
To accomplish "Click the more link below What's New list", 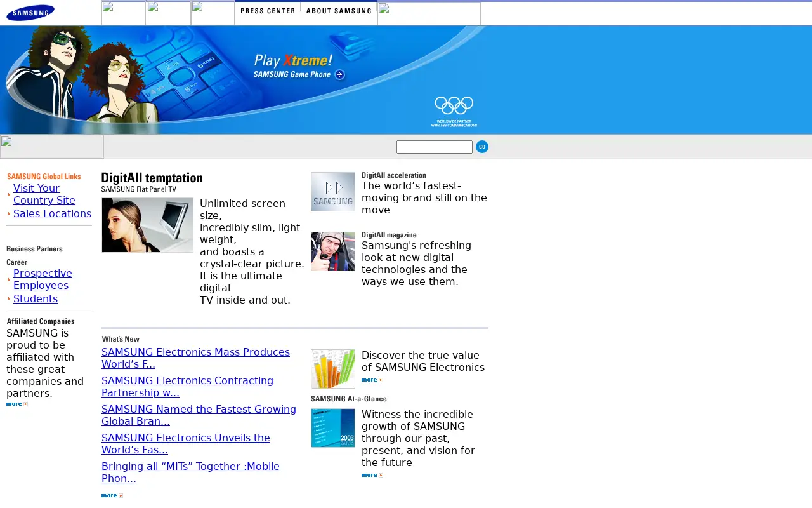I will pos(112,495).
